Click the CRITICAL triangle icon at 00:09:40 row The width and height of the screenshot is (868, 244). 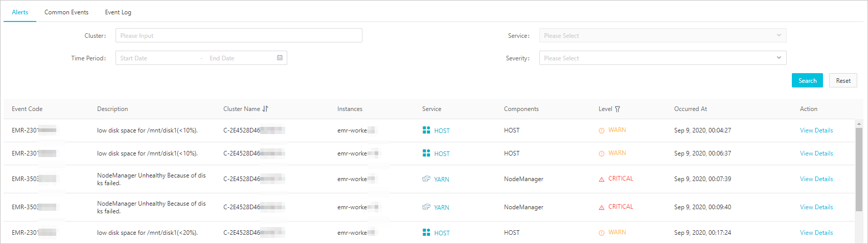pyautogui.click(x=602, y=207)
